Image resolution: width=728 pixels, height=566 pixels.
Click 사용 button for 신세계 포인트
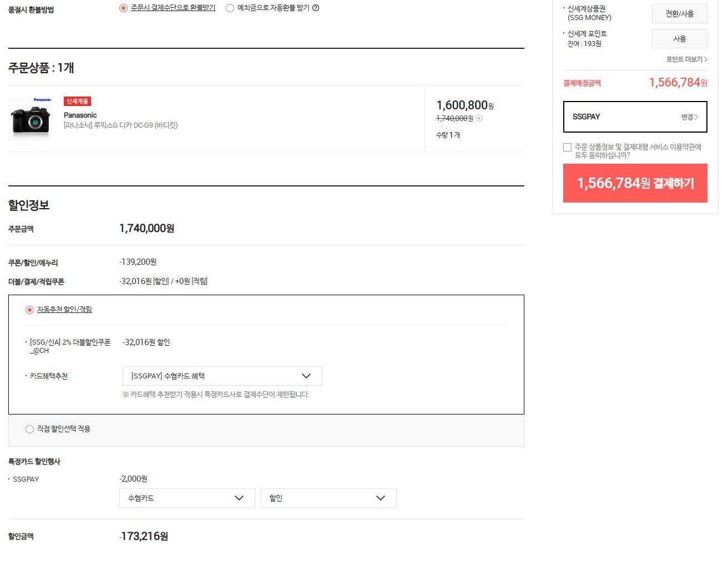click(x=679, y=38)
